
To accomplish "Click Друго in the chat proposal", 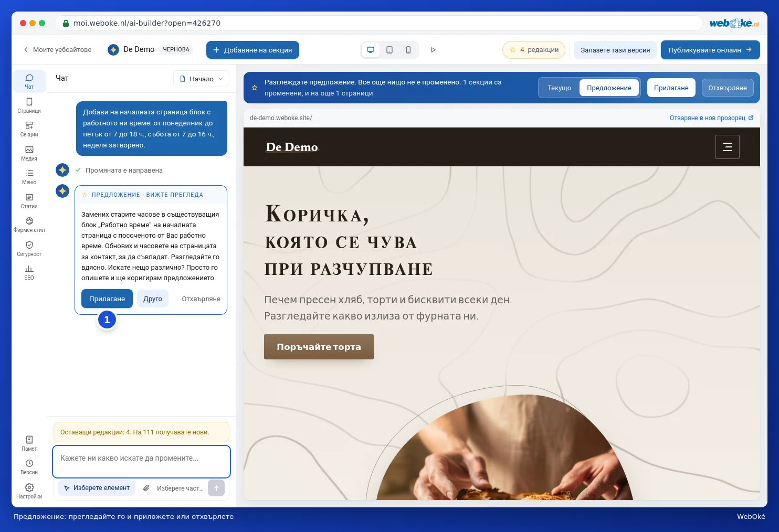I will tap(153, 299).
